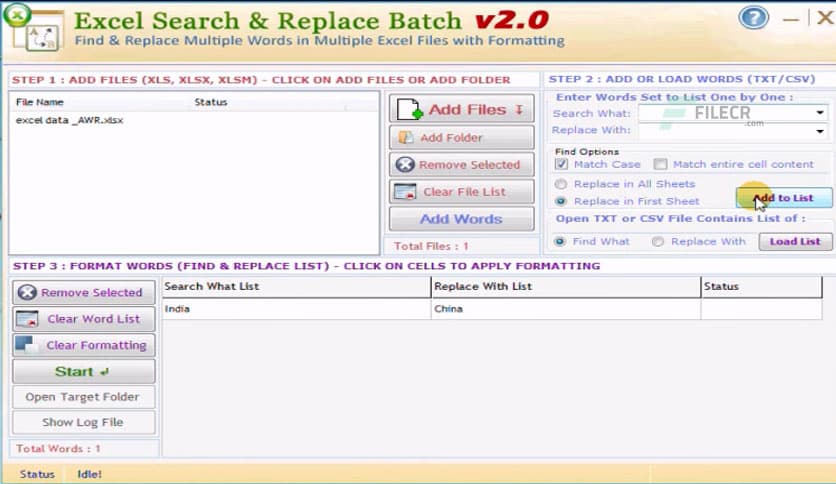
Task: Select file excel data _AWR.xlsx in list
Action: 69,120
